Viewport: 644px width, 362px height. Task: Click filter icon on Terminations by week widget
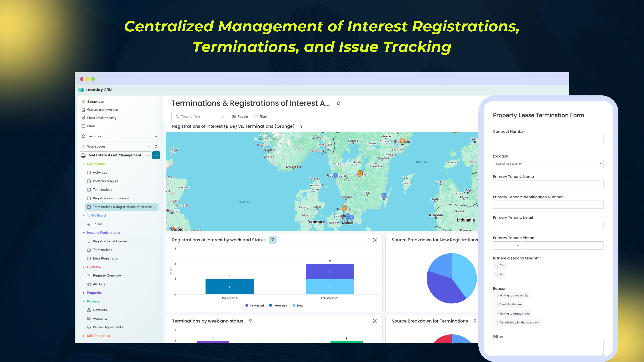250,321
